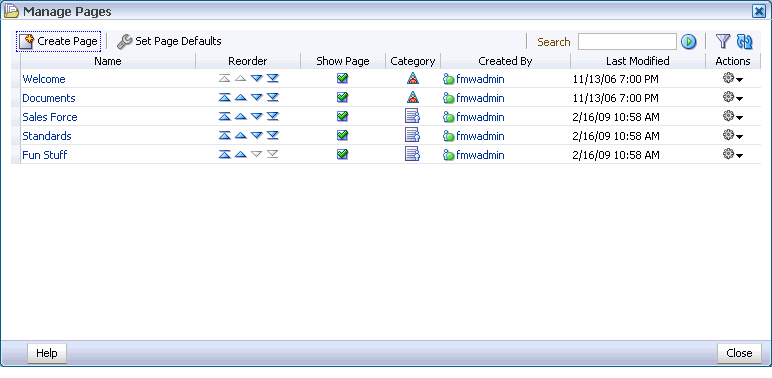Viewport: 772px width, 378px height.
Task: Open Actions menu for Welcome page
Action: pos(733,79)
